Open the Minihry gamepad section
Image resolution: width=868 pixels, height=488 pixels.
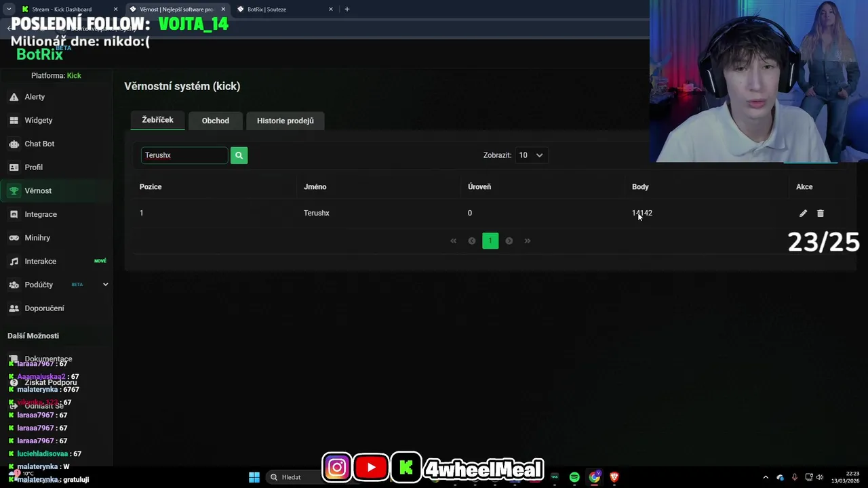[x=37, y=238]
